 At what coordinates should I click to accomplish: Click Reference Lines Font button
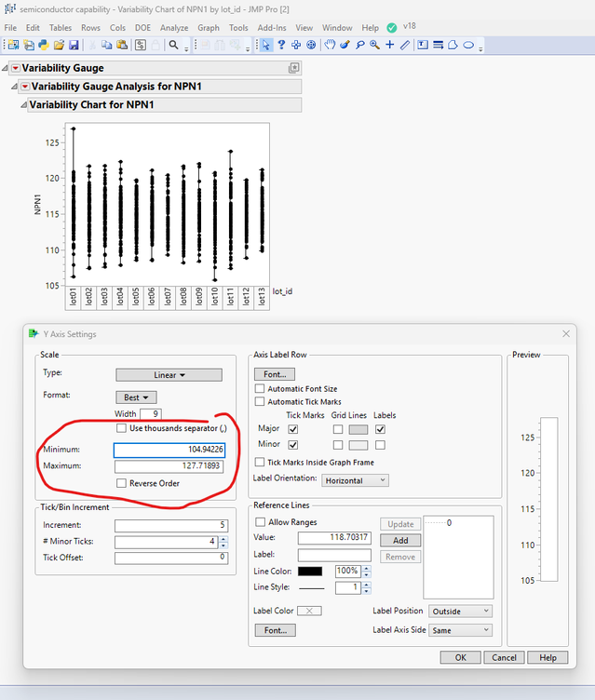click(x=276, y=630)
